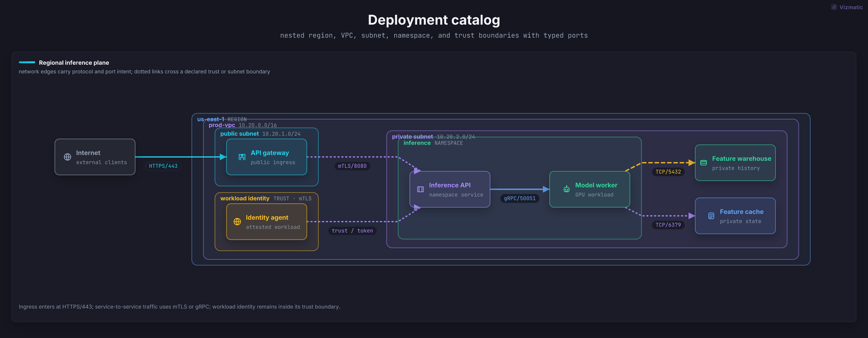Click the Identity agent globe icon

point(237,222)
